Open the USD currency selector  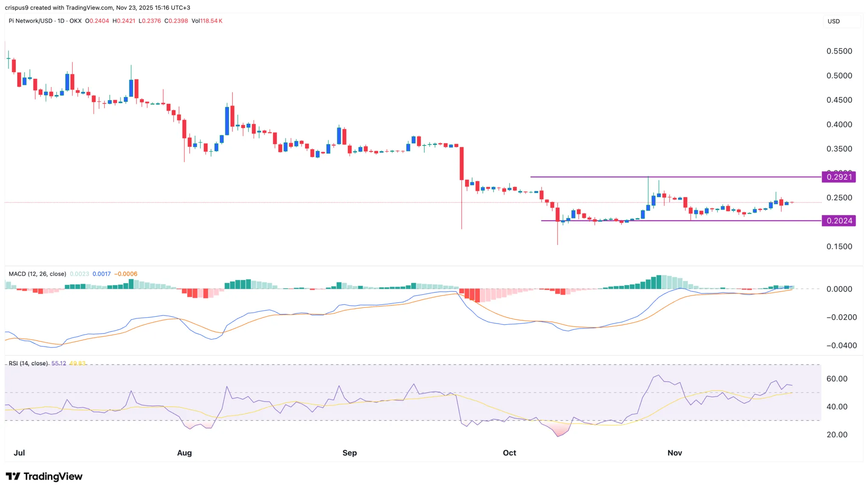834,21
